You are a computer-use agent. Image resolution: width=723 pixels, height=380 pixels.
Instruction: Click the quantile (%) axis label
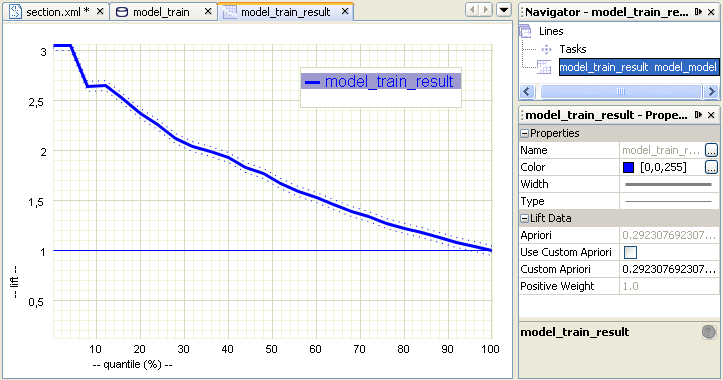(132, 365)
